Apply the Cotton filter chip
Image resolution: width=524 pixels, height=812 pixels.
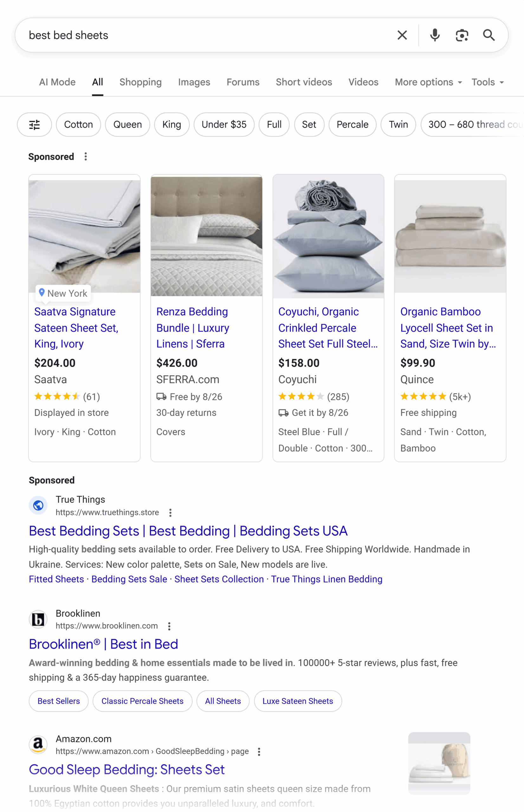click(78, 125)
